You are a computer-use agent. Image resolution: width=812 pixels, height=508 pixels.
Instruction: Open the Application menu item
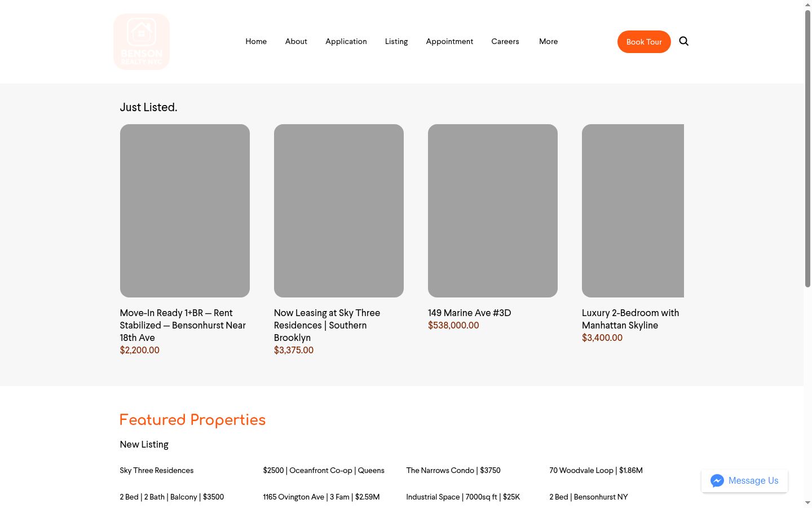[x=346, y=41]
